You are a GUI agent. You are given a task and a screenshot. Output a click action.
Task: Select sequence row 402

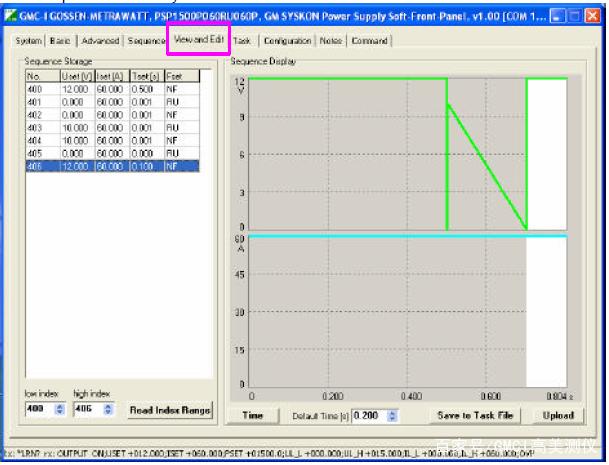pyautogui.click(x=113, y=115)
